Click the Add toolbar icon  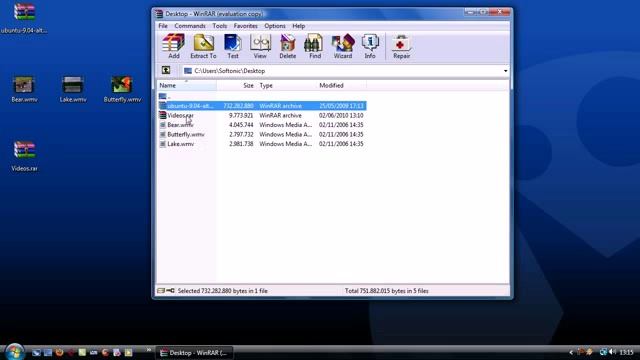(173, 47)
